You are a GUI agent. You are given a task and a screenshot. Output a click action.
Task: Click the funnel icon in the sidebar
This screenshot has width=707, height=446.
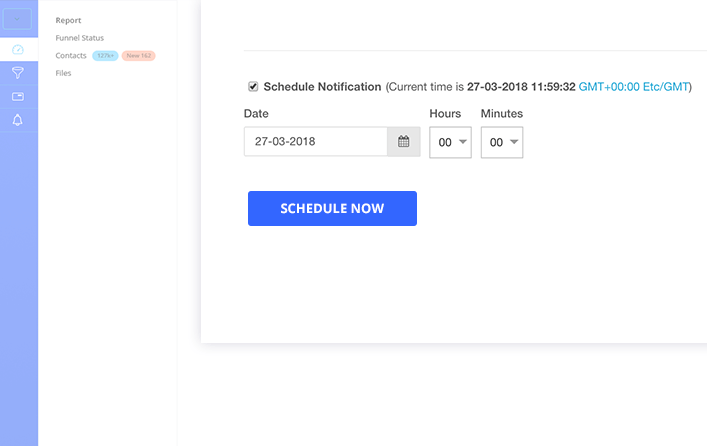click(x=18, y=73)
